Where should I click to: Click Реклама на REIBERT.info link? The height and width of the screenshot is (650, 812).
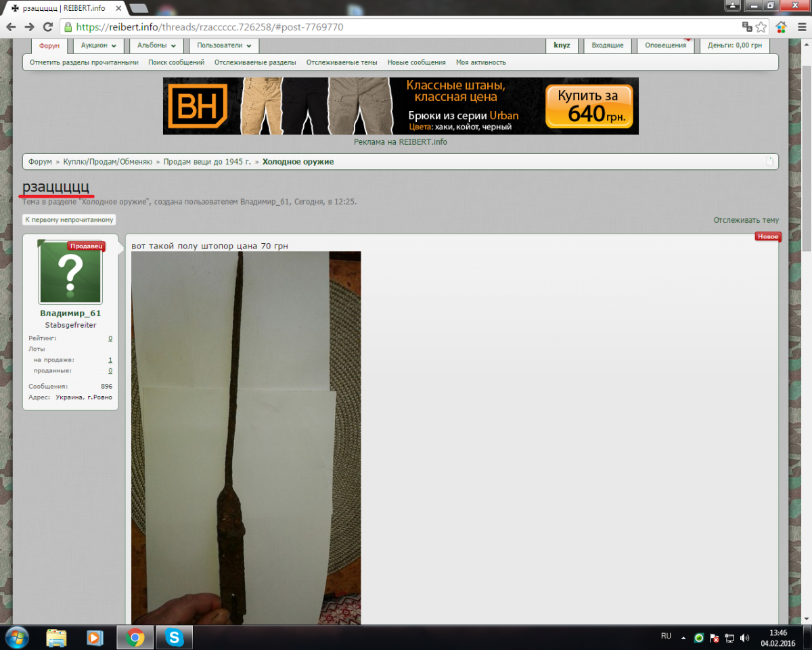[x=401, y=142]
